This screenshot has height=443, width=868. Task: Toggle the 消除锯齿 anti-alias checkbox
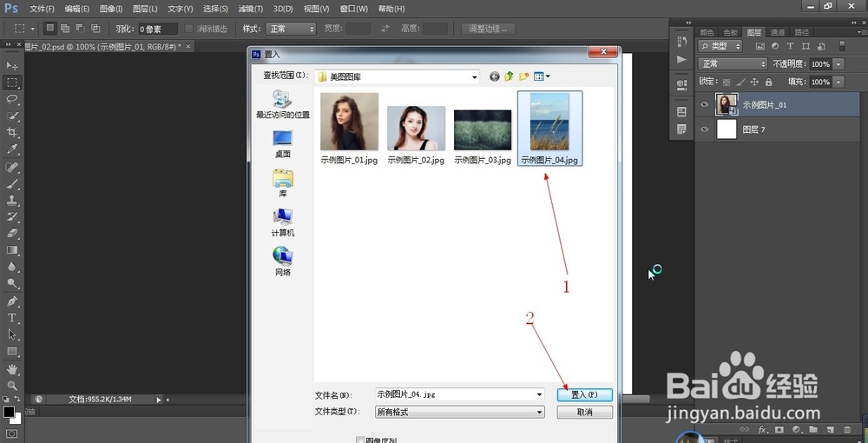(188, 29)
